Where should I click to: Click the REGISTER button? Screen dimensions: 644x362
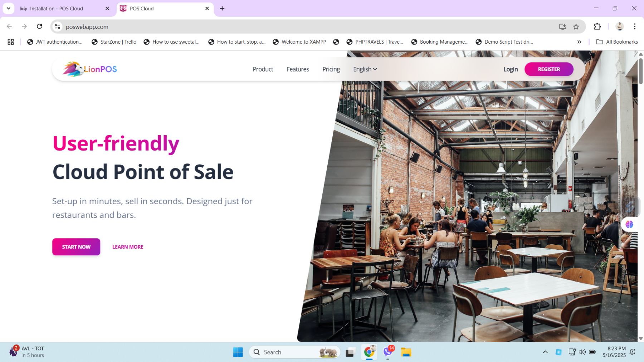point(549,69)
